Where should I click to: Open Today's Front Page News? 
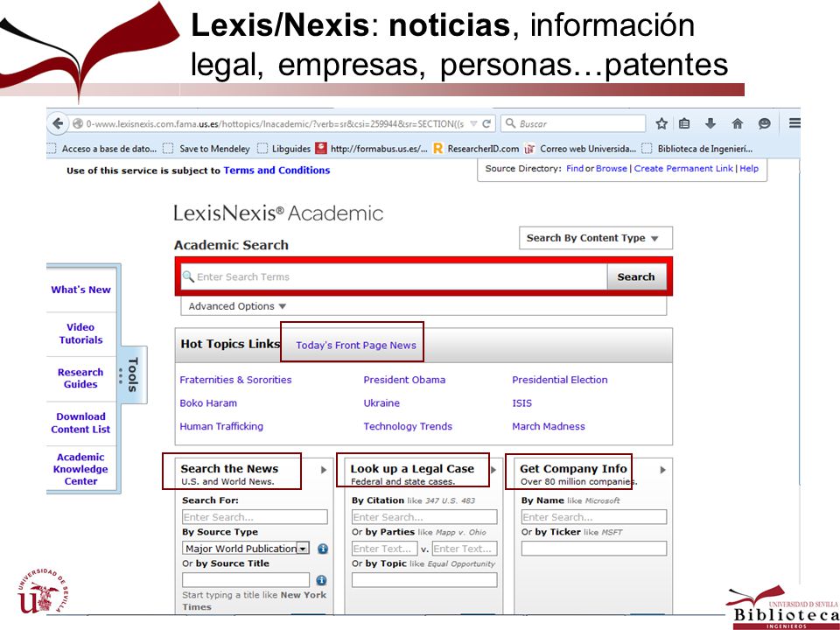pyautogui.click(x=356, y=346)
